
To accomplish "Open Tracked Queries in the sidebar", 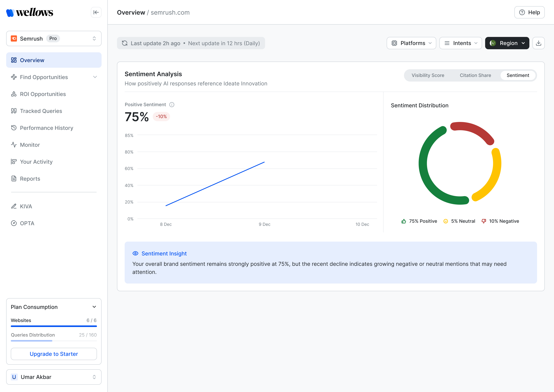I will click(x=54, y=111).
